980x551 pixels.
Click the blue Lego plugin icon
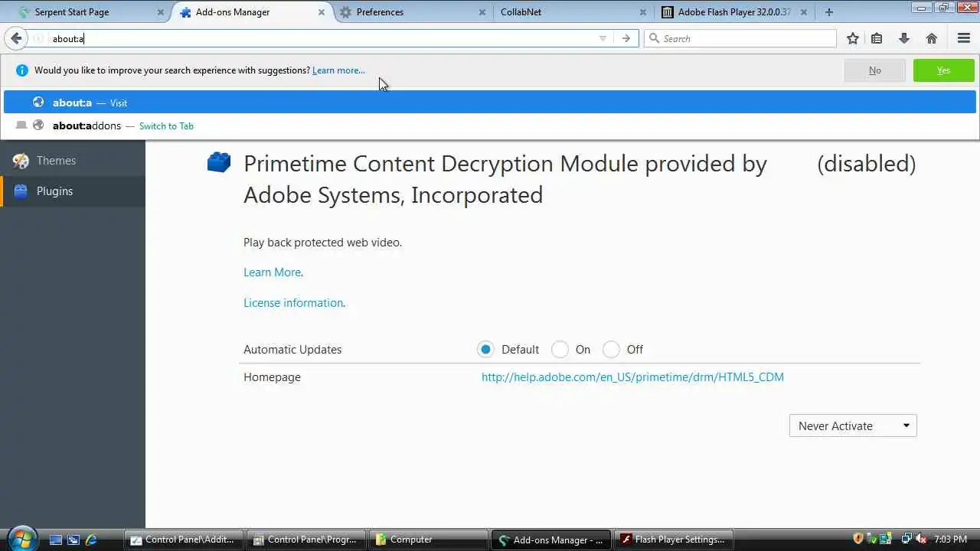[x=219, y=162]
